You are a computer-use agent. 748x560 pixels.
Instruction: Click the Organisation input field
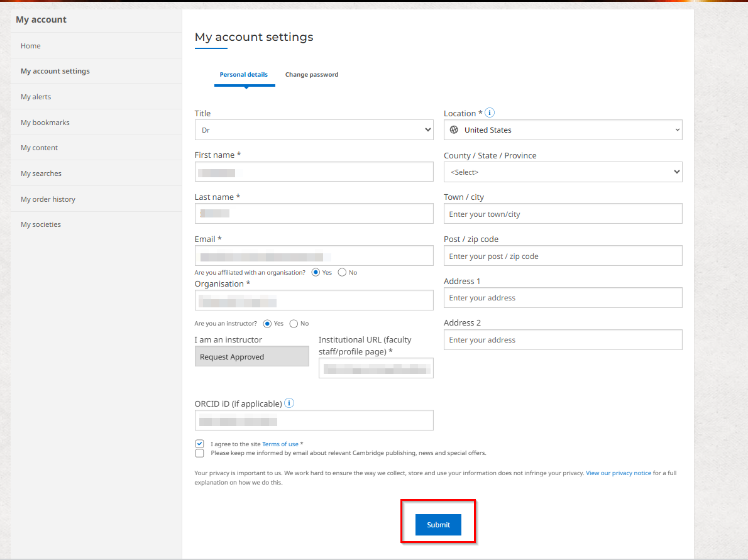tap(314, 300)
